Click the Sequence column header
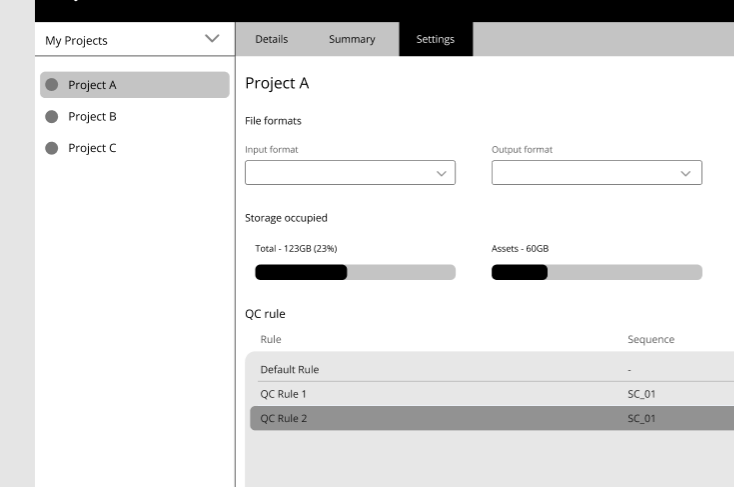Image resolution: width=734 pixels, height=487 pixels. [x=650, y=340]
